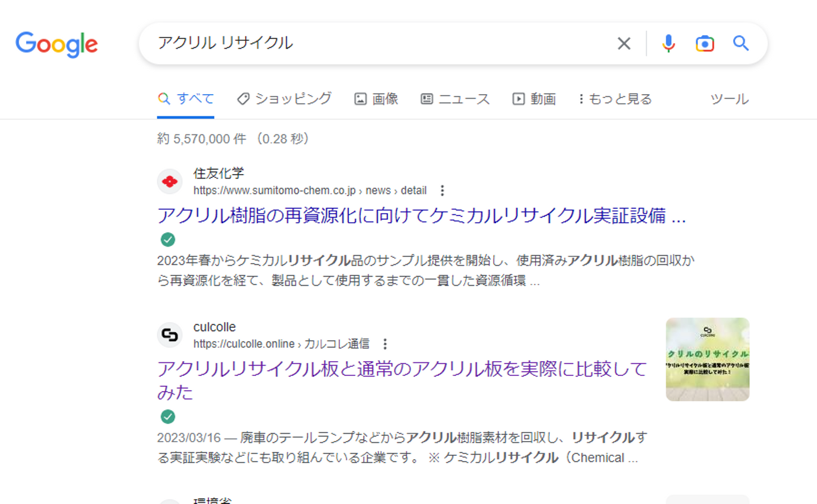Open the アクリル樹脂の再資源化 result link
This screenshot has width=817, height=504.
pos(421,216)
